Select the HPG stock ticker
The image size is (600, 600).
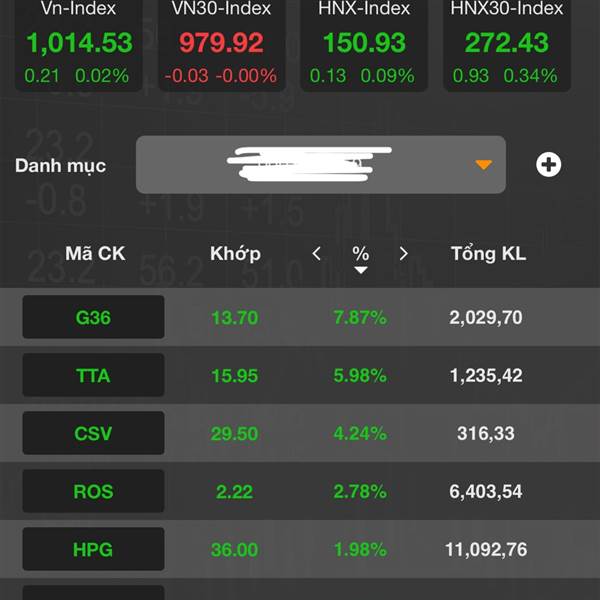pyautogui.click(x=93, y=549)
